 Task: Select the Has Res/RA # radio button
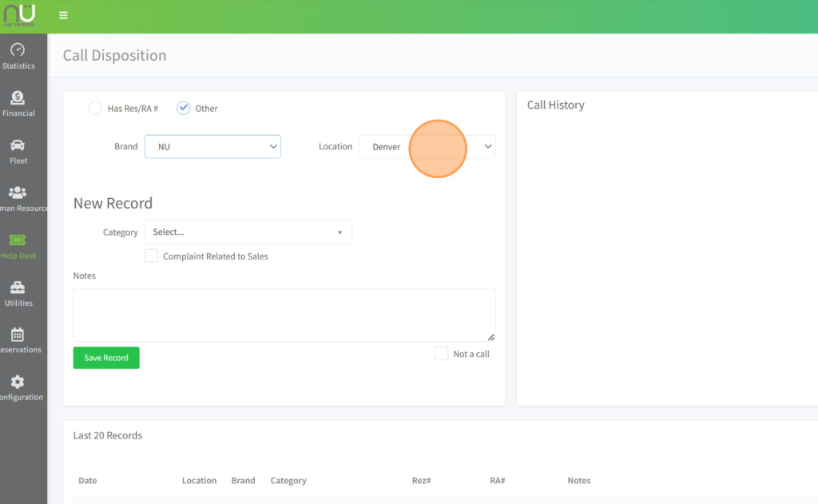[95, 108]
